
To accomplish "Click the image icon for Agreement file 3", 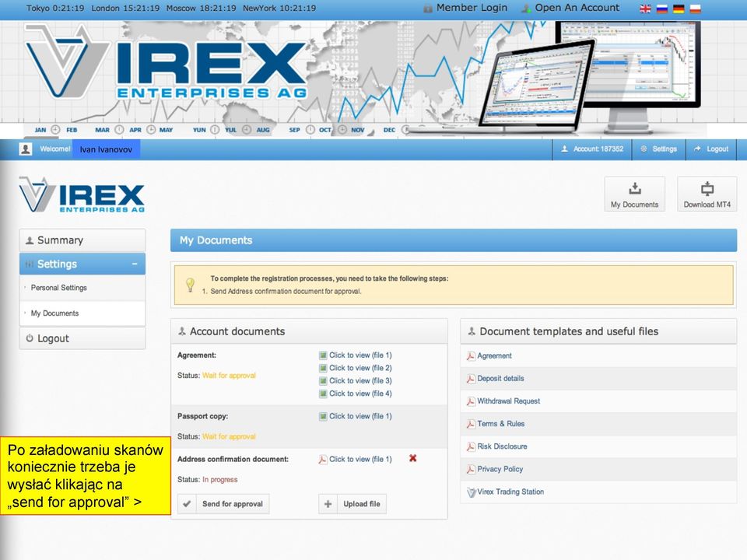I will click(323, 381).
